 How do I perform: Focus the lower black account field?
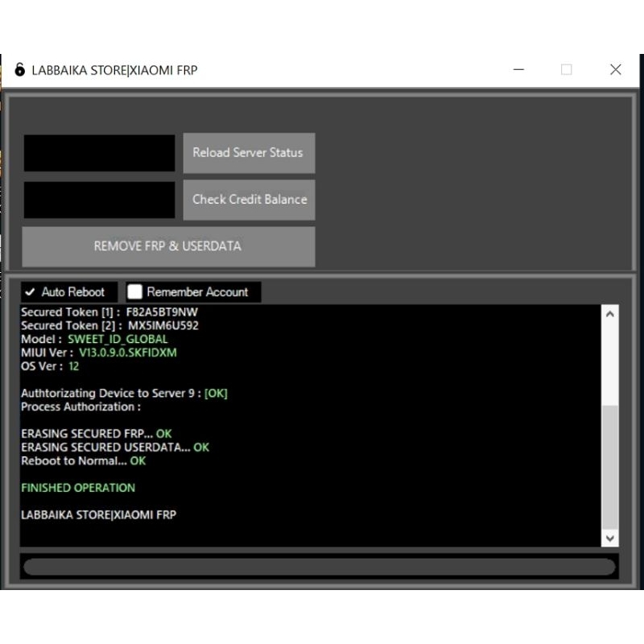pos(99,200)
